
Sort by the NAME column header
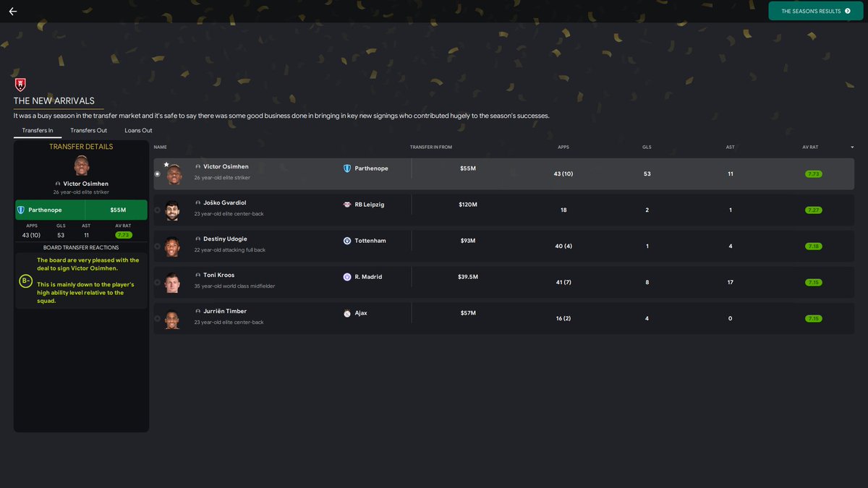(160, 147)
